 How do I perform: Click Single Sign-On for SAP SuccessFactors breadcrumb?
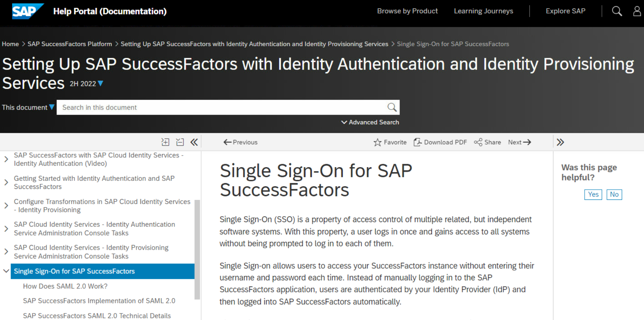click(x=453, y=44)
